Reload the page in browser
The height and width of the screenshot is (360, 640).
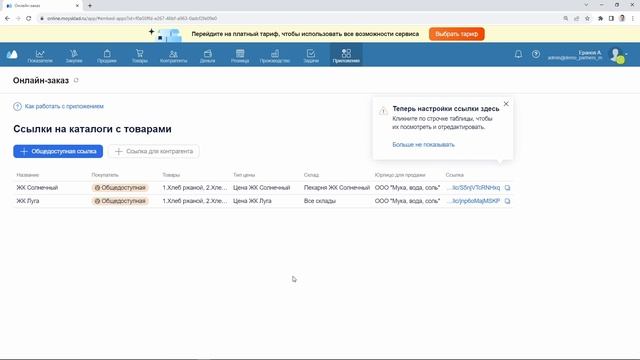(29, 18)
